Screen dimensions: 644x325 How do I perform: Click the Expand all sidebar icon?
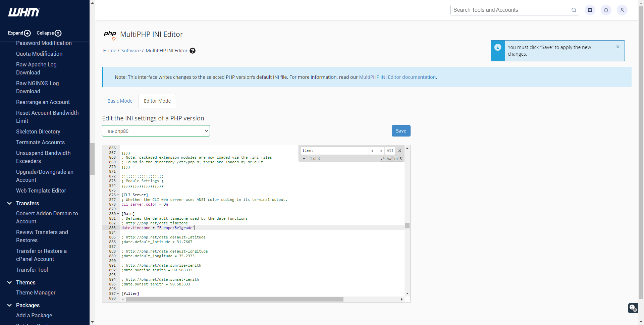28,33
